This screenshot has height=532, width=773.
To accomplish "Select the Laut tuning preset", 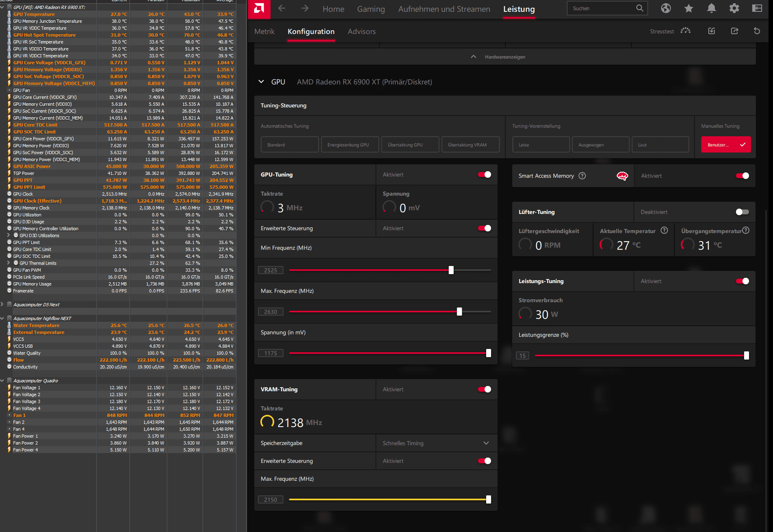I will pos(660,145).
